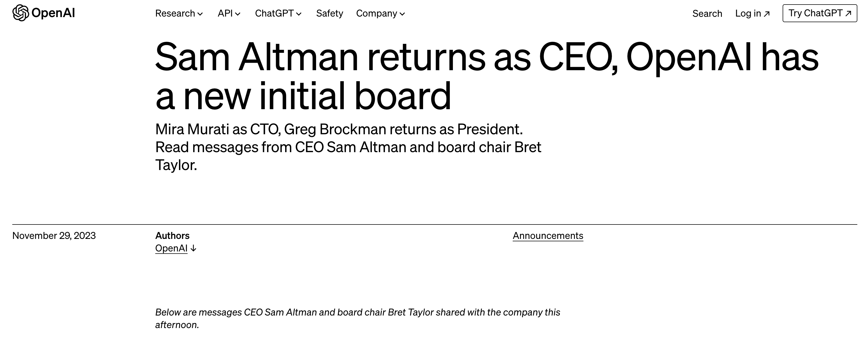Click the OpenAI author link
This screenshot has width=868, height=339.
171,248
